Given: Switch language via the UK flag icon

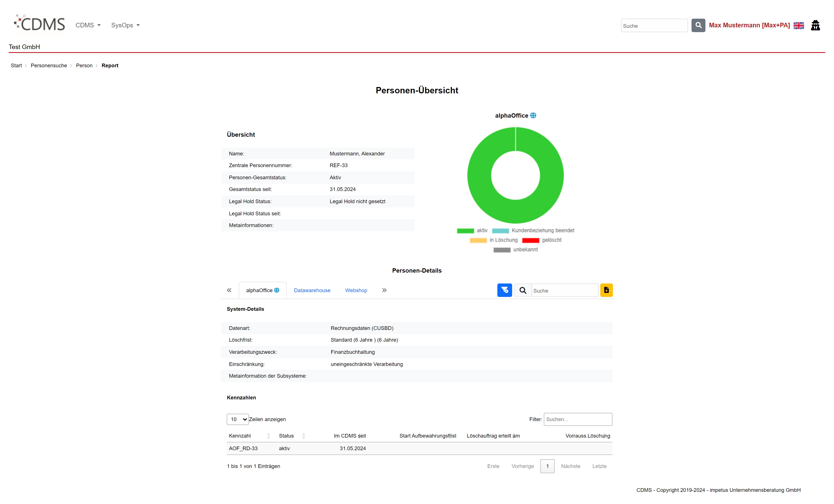Looking at the screenshot, I should pos(798,25).
